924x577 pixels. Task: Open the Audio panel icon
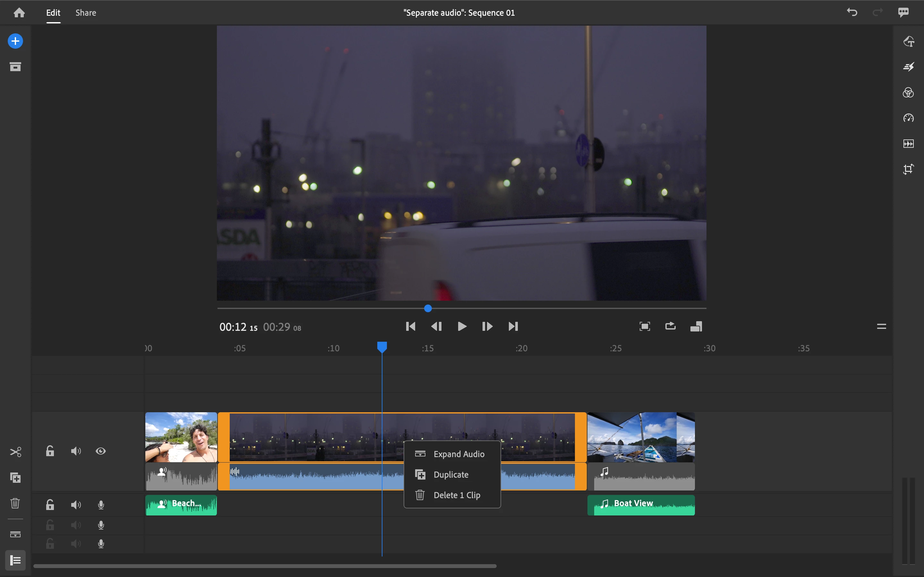pos(908,144)
